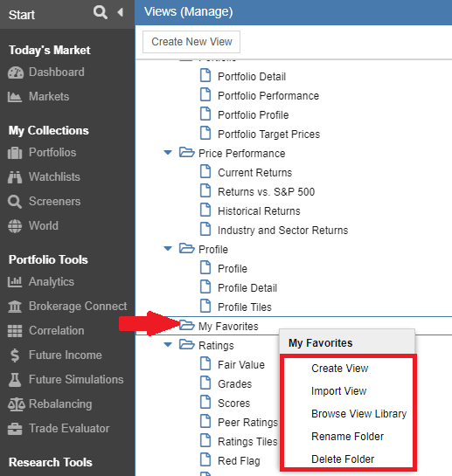Select the My Favorites folder
Screen dimensions: 452x476
(228, 326)
